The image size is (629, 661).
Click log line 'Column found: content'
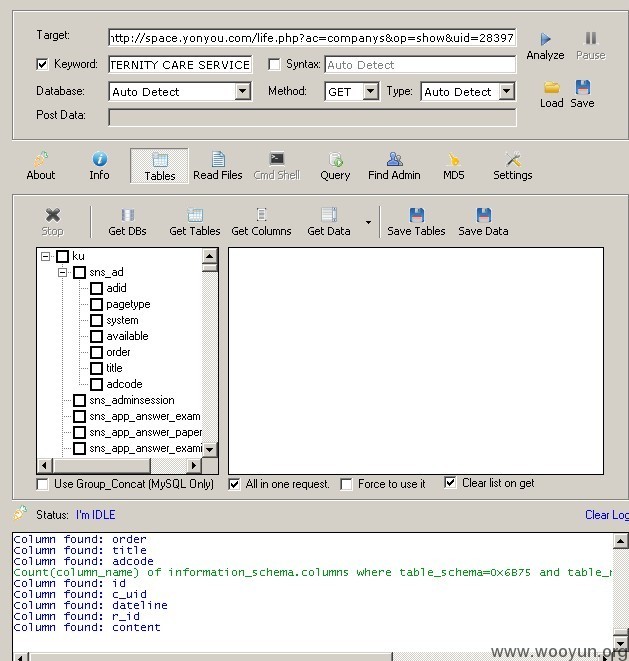(87, 627)
